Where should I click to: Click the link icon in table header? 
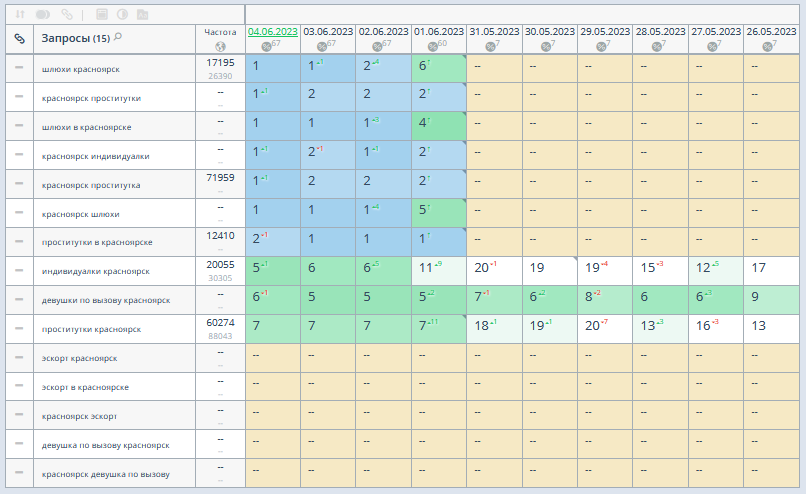19,38
